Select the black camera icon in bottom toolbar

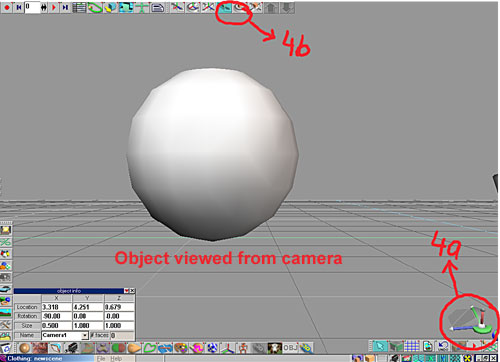(71, 348)
